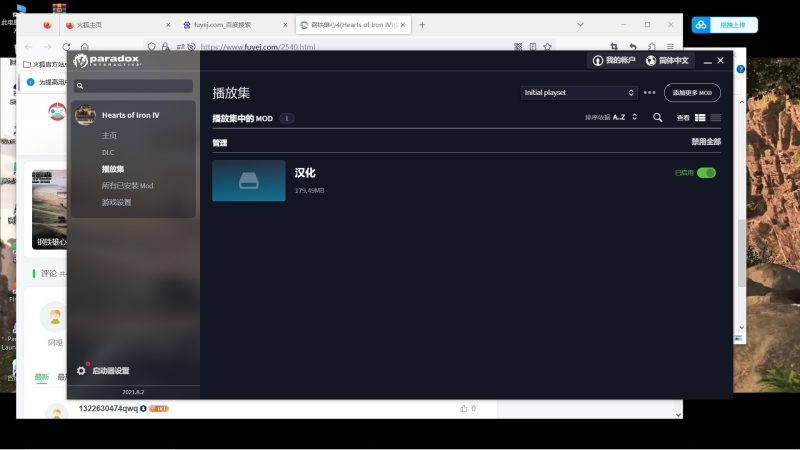Open the 播放集 sidebar item
Screen dimensions: 800x450
pyautogui.click(x=113, y=169)
